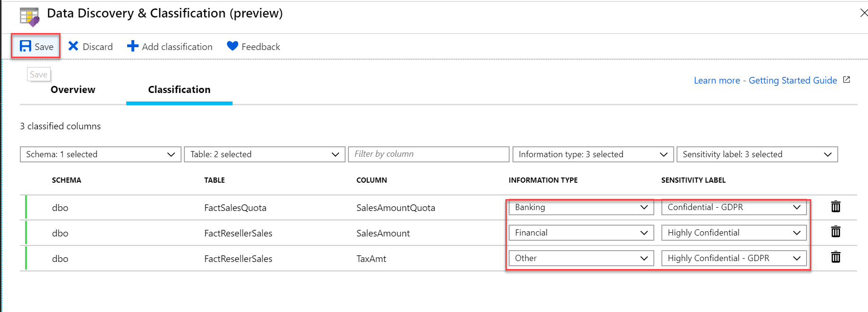Click the Discard button label
The height and width of the screenshot is (312, 868).
click(98, 47)
